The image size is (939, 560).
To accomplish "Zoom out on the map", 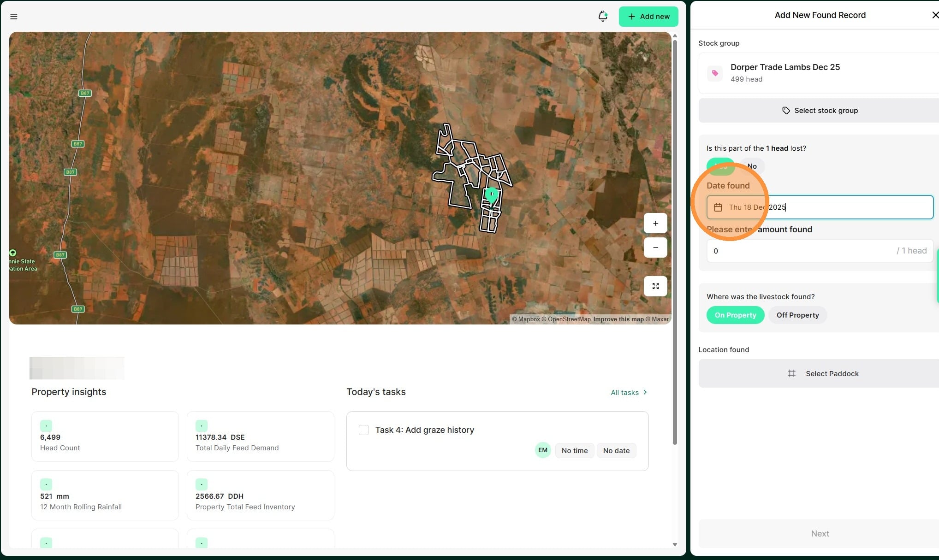I will click(655, 248).
